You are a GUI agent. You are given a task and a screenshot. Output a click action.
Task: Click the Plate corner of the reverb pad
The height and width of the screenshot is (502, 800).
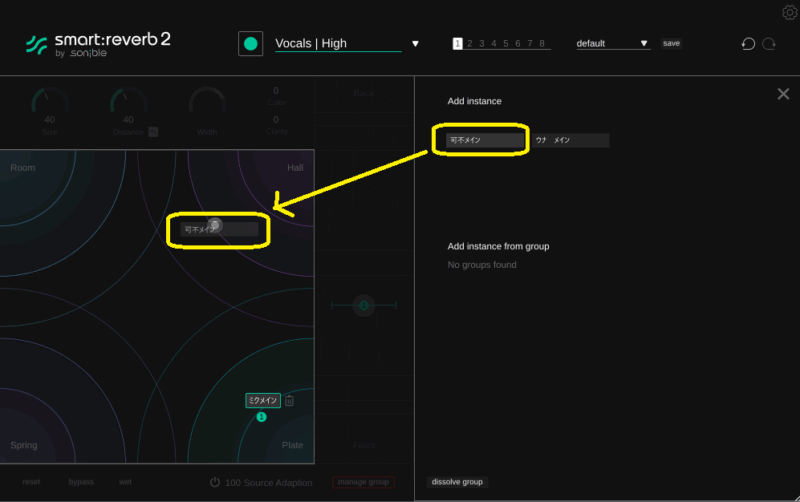[292, 445]
